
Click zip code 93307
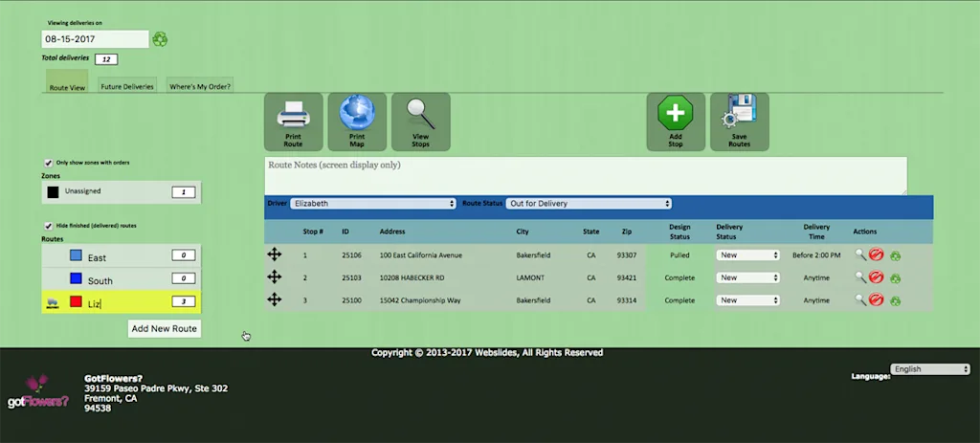click(626, 255)
